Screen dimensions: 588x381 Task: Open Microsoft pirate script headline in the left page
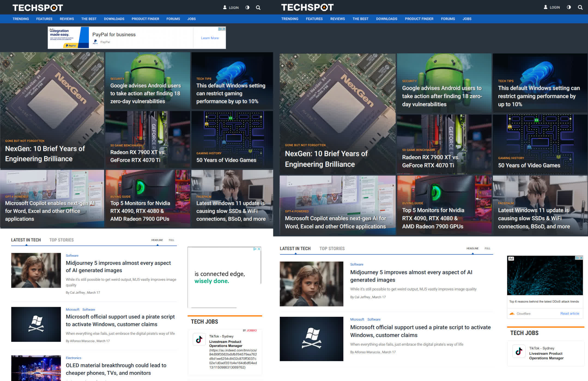(x=120, y=320)
